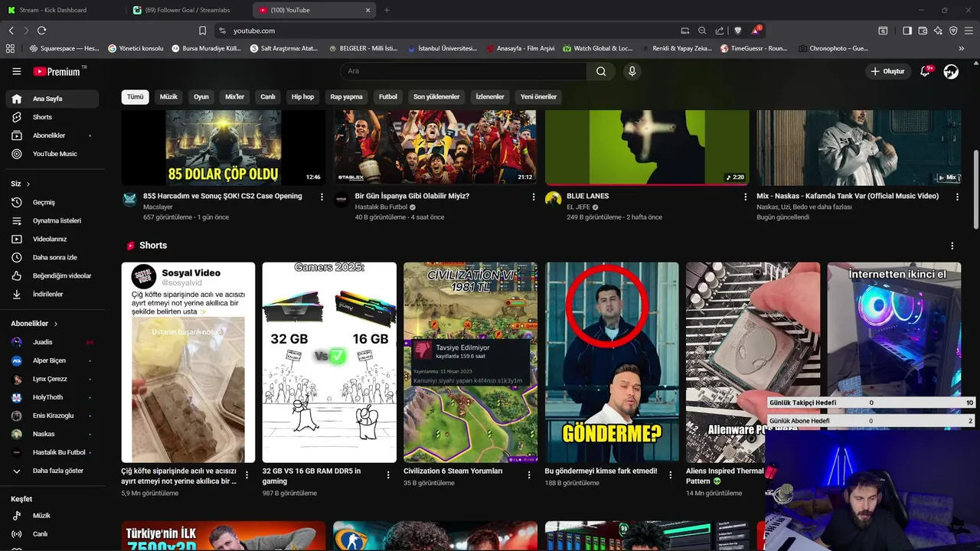Screen dimensions: 980x551
Task: Expand the Abonelikler section chevron
Action: tap(55, 324)
